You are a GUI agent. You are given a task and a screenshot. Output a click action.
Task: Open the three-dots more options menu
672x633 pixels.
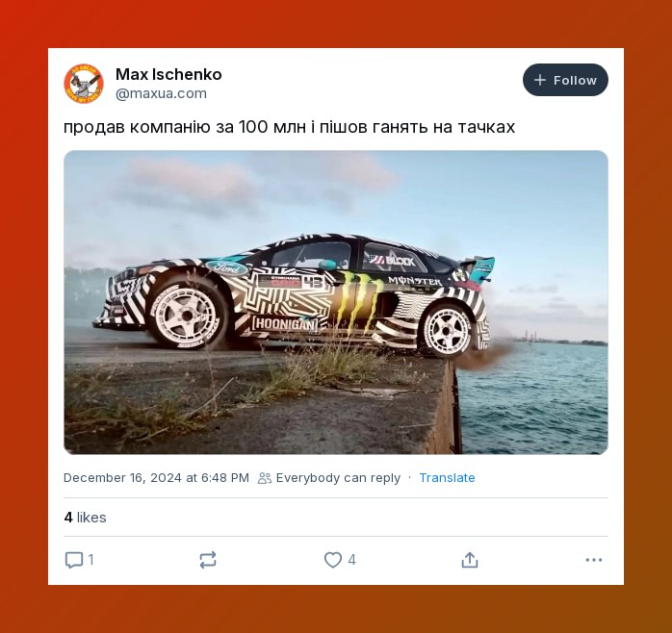tap(594, 560)
